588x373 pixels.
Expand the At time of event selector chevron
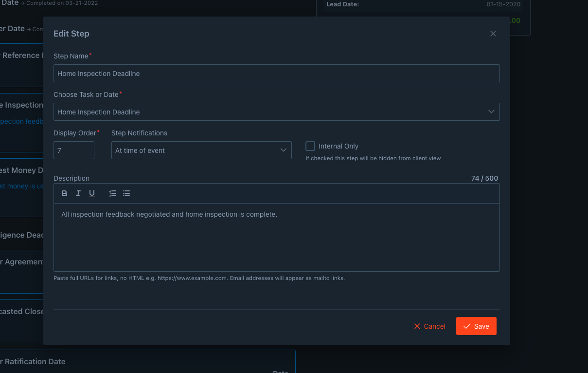tap(284, 150)
